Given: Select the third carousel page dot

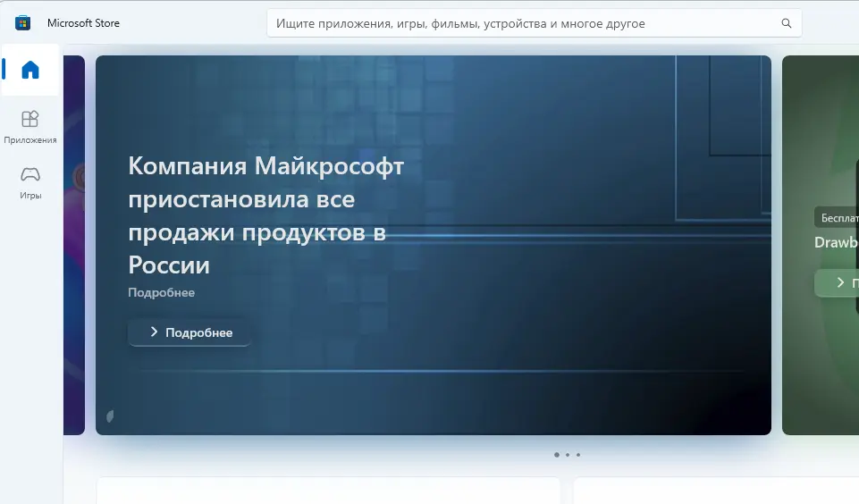Looking at the screenshot, I should click(578, 455).
